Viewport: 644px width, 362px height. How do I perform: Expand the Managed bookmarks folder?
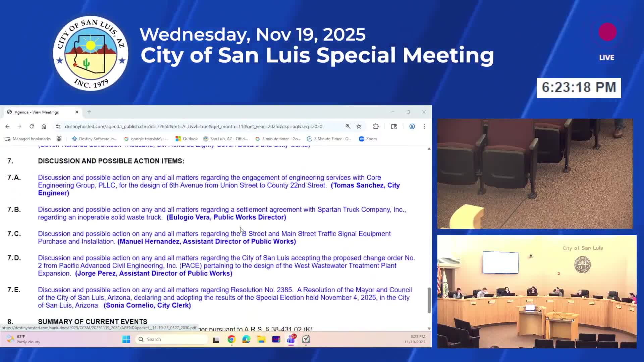click(28, 138)
